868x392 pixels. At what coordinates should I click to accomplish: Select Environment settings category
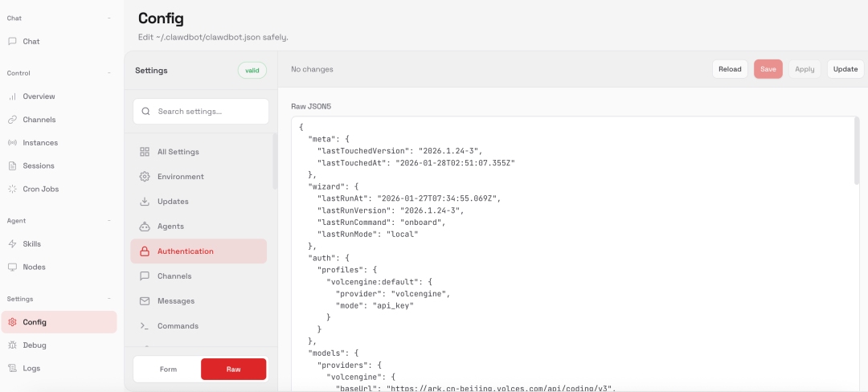click(x=199, y=177)
